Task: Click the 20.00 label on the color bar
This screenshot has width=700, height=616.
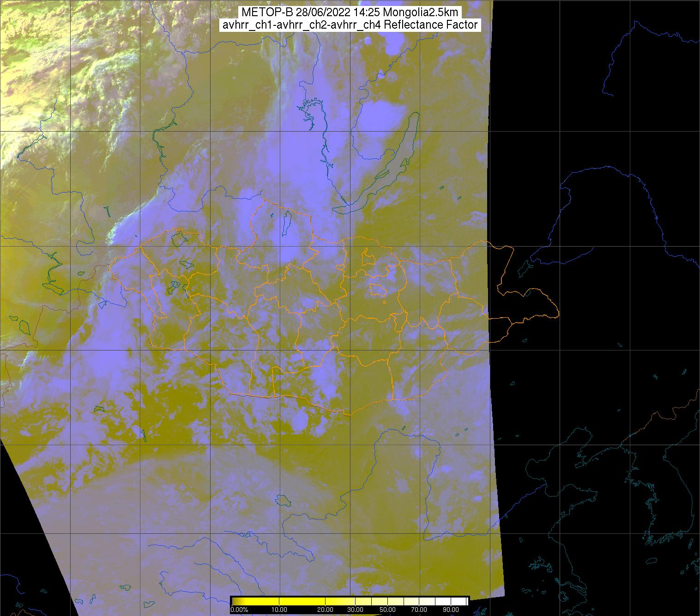Action: 326,610
